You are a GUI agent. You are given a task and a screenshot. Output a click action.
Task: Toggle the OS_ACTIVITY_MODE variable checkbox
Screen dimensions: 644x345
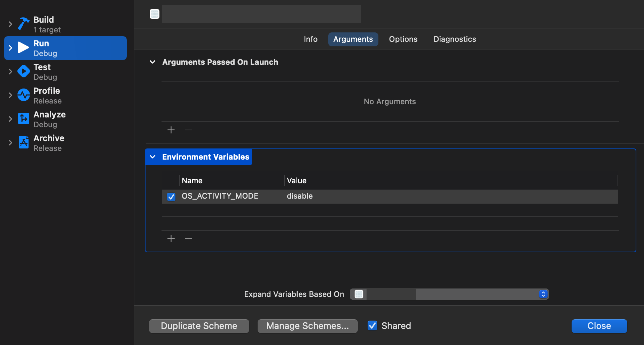[x=171, y=197]
